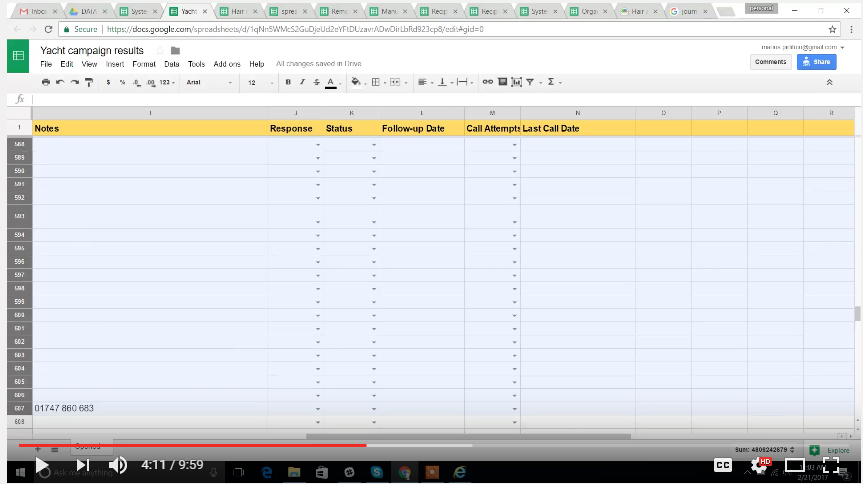Star the Yacht campaign results document
This screenshot has height=484, width=863.
tap(160, 50)
